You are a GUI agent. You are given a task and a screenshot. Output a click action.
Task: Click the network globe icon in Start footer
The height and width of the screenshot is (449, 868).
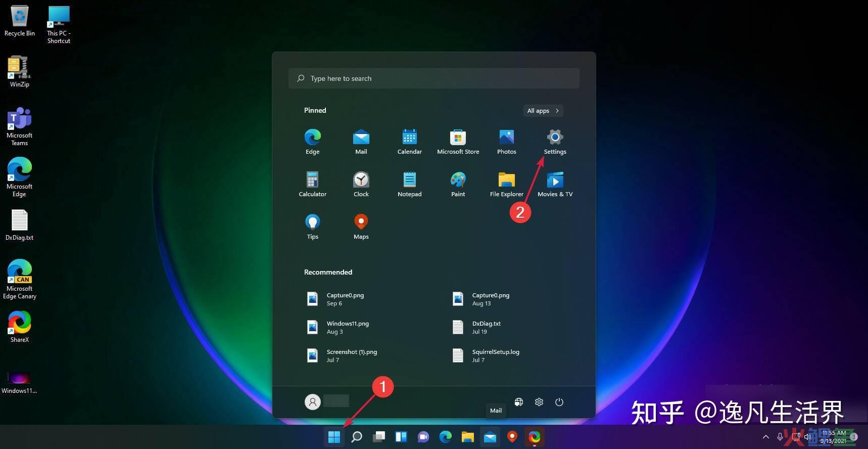pyautogui.click(x=519, y=402)
